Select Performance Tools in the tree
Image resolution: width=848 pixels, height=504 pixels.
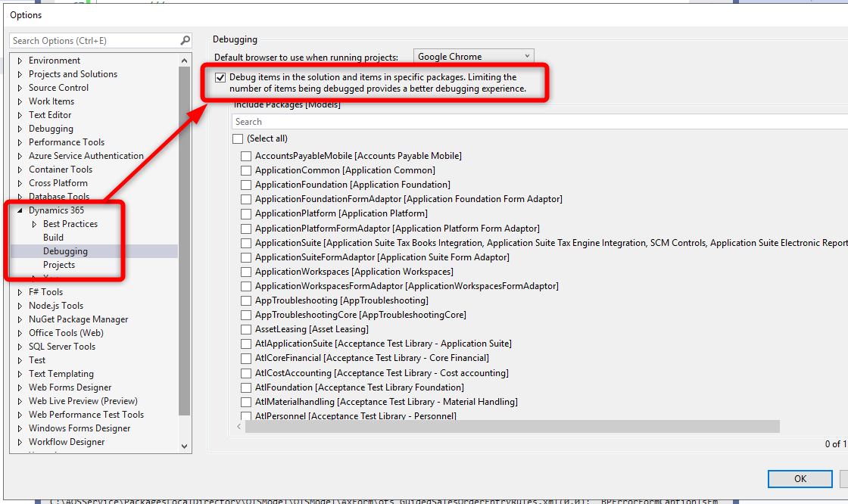[x=67, y=142]
